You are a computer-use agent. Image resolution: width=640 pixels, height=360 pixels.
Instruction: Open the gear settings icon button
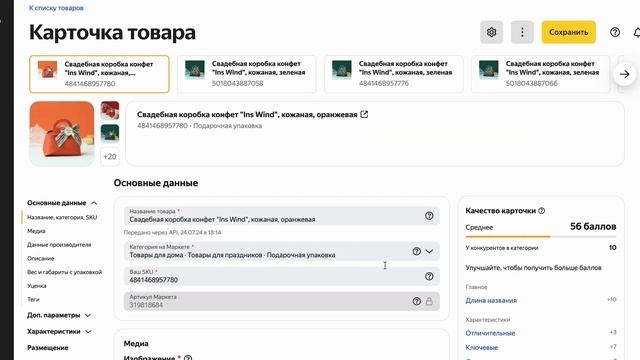pos(491,32)
